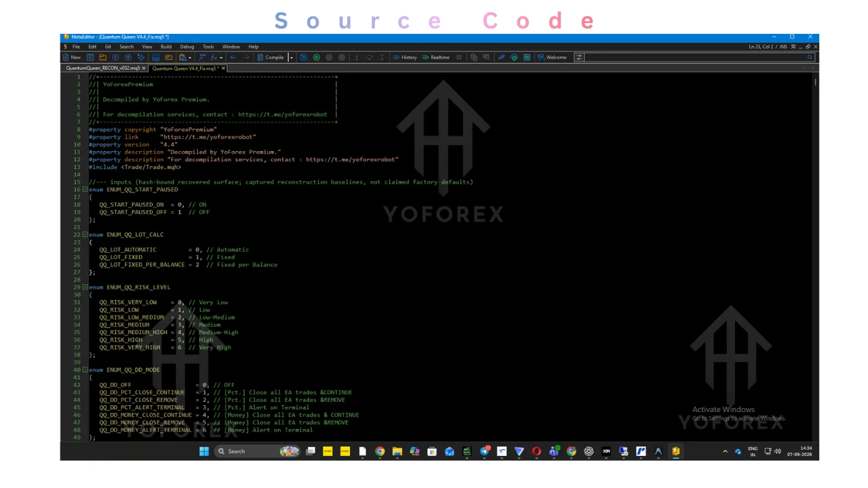Click the fx function list icon

[x=214, y=57]
